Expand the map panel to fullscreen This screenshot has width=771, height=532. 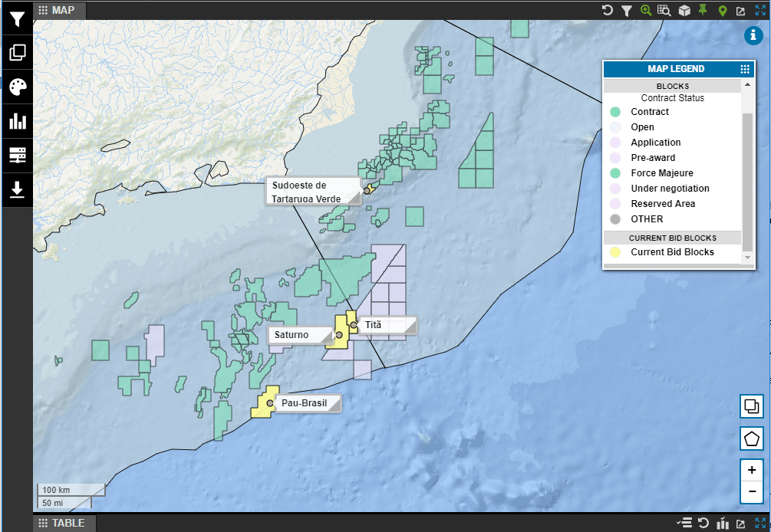(760, 11)
